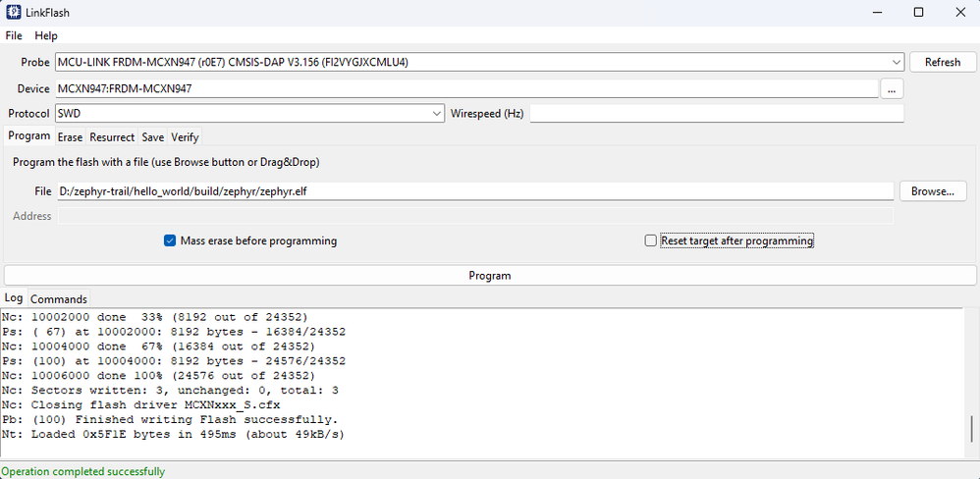This screenshot has width=980, height=479.
Task: Click the device browse ellipsis button
Action: pyautogui.click(x=892, y=88)
